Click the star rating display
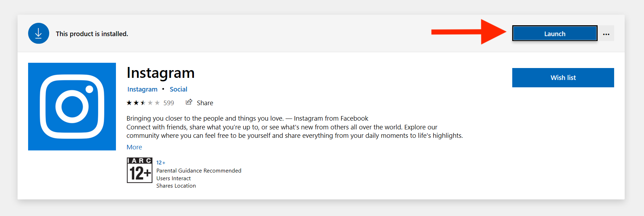Image resolution: width=644 pixels, height=216 pixels. pos(143,103)
